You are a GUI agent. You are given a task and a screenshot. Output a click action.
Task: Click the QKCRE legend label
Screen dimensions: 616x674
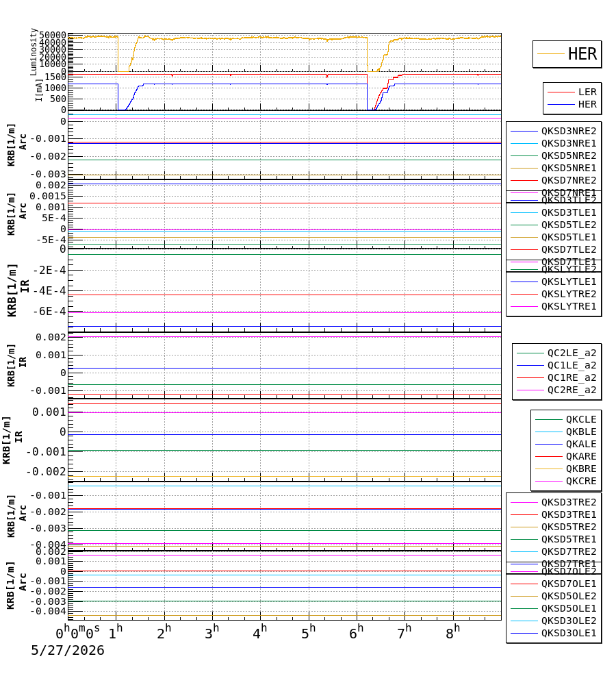click(x=581, y=482)
